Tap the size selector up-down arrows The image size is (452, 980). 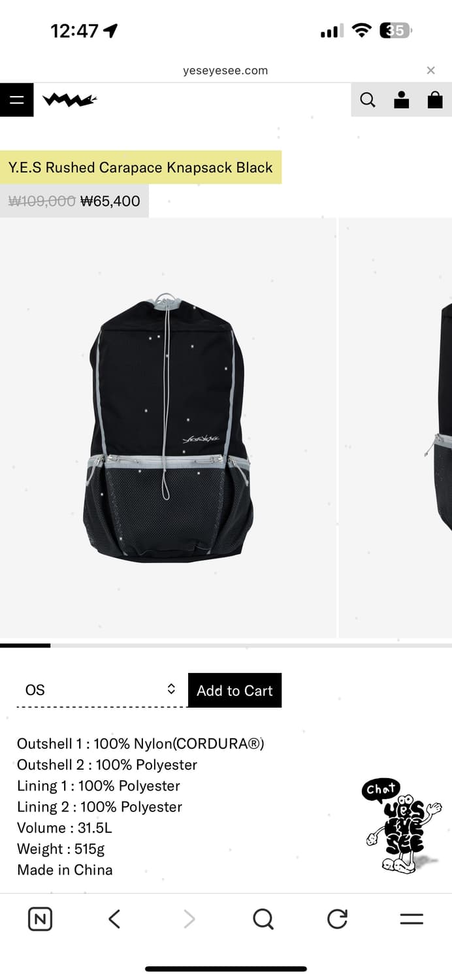pyautogui.click(x=171, y=689)
